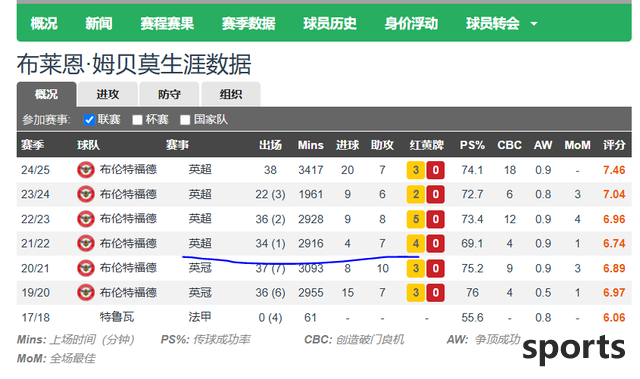
Task: Click yellow card badge in 23/24 row
Action: click(x=416, y=195)
